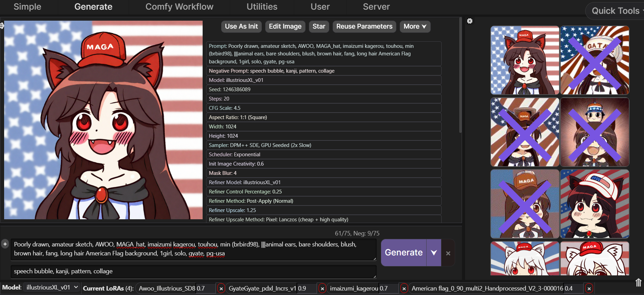Click the '61/75, Neg: 9/75' token counter
The image size is (644, 295).
[x=357, y=233]
